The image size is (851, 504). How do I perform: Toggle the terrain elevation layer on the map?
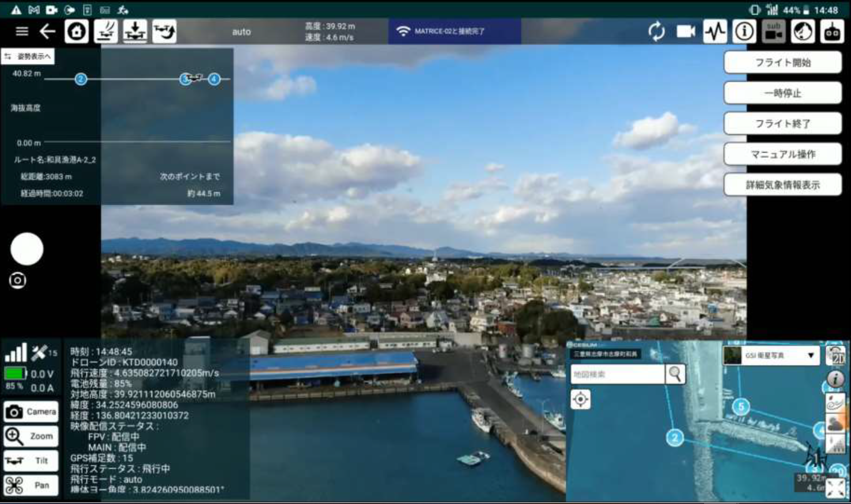click(836, 444)
